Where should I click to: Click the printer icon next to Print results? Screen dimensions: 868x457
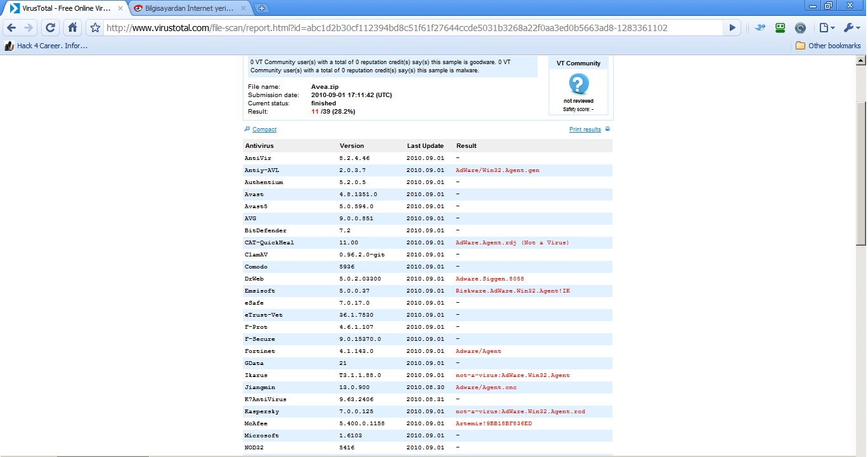[x=607, y=129]
